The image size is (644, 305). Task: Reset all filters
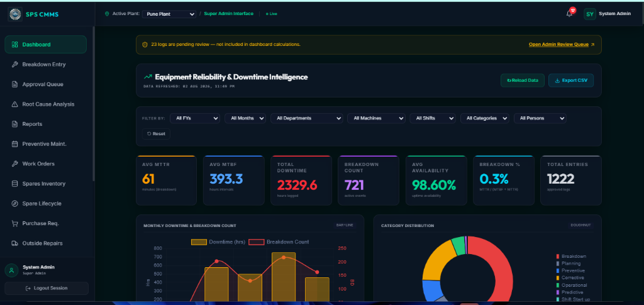[x=156, y=134]
